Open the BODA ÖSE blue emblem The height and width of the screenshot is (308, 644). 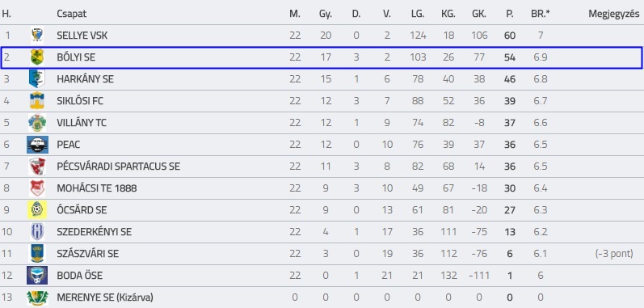pos(37,275)
